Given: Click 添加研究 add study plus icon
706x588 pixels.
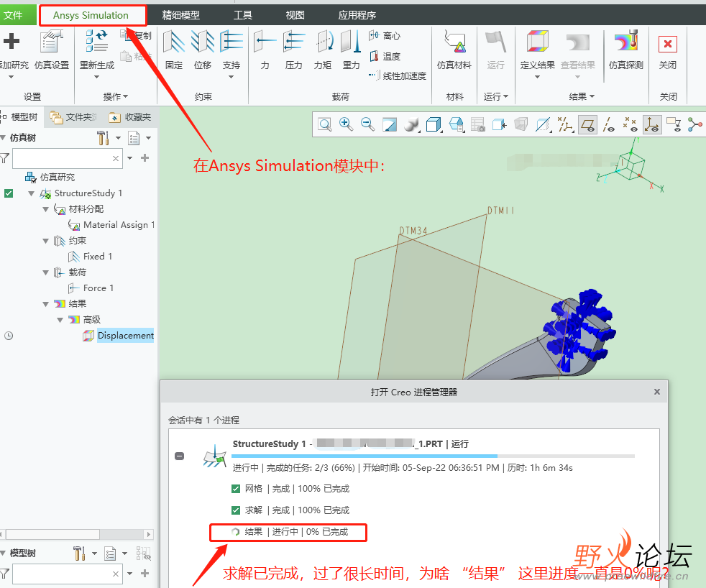Looking at the screenshot, I should click(12, 41).
